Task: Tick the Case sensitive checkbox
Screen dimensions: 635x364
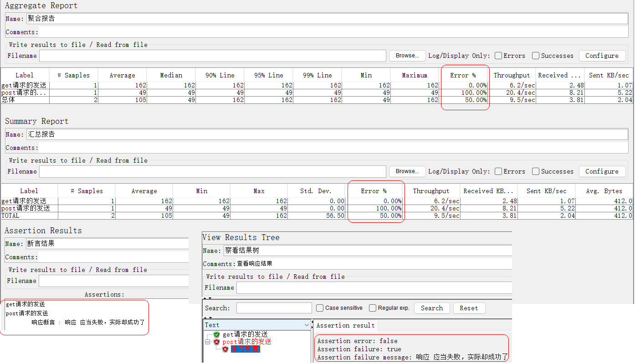Action: point(320,308)
